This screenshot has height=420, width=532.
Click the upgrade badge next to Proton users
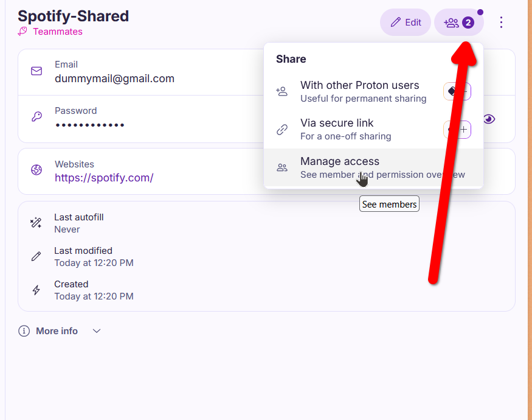tap(457, 91)
